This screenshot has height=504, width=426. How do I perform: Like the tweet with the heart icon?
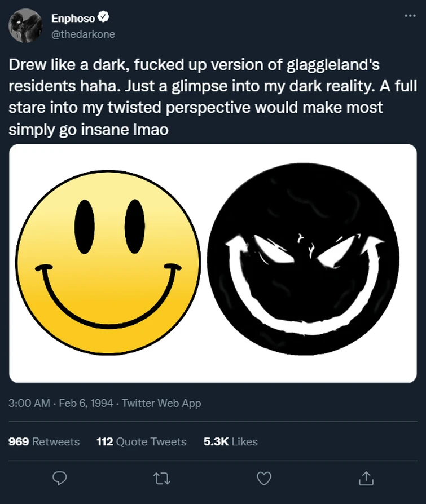tap(263, 478)
